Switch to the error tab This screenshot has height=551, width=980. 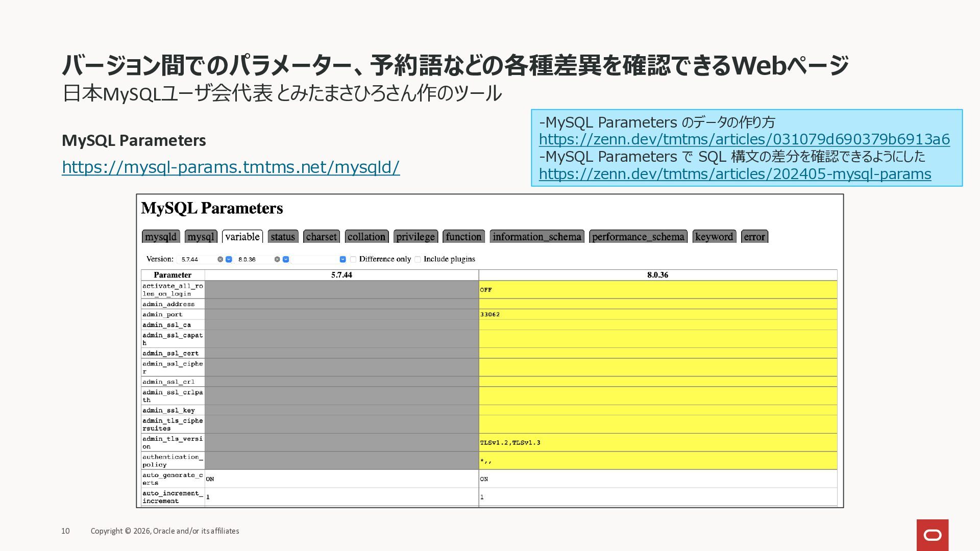point(754,237)
